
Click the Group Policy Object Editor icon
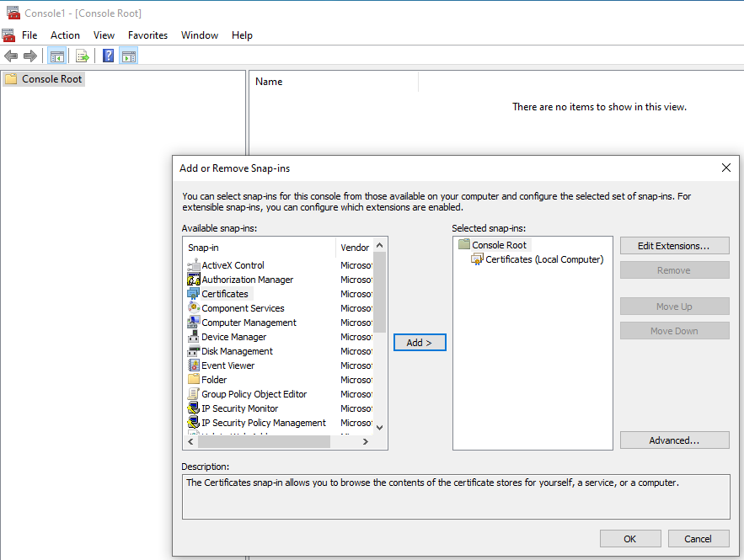(193, 393)
